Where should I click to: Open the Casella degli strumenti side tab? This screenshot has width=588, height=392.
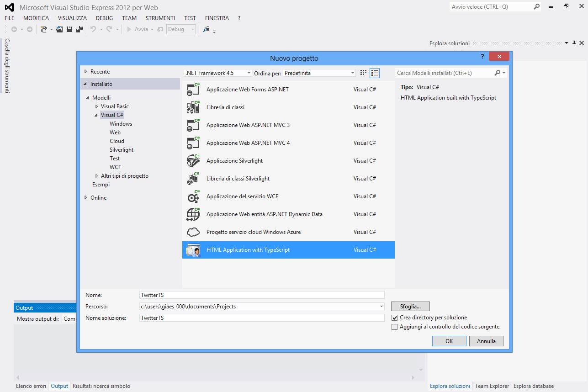coord(7,66)
